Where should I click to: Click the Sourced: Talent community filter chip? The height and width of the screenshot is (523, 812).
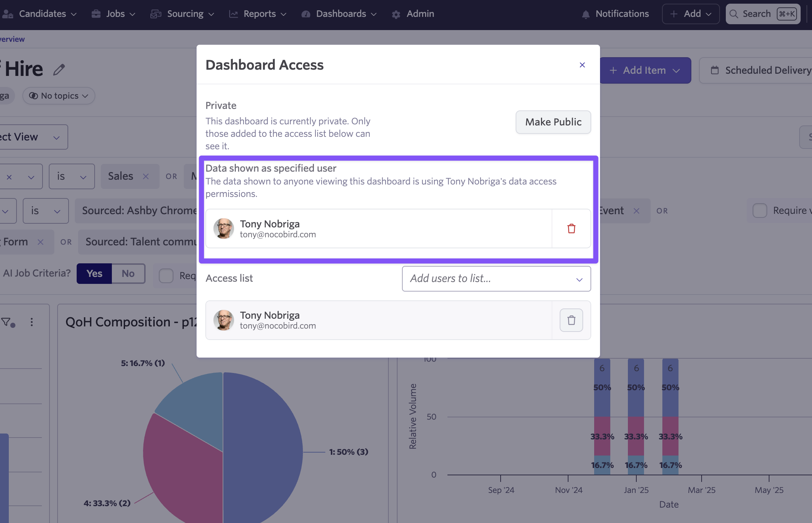(x=138, y=242)
